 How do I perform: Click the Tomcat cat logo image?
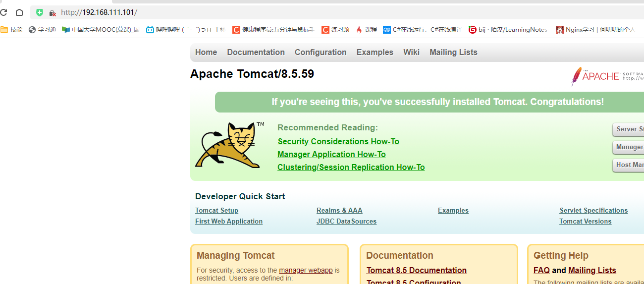point(229,145)
